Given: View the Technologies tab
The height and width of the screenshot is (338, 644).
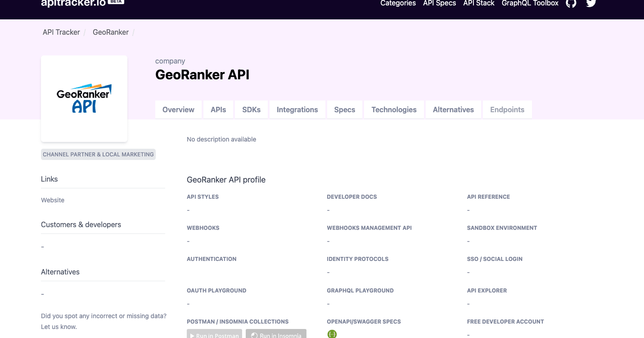Looking at the screenshot, I should point(394,110).
